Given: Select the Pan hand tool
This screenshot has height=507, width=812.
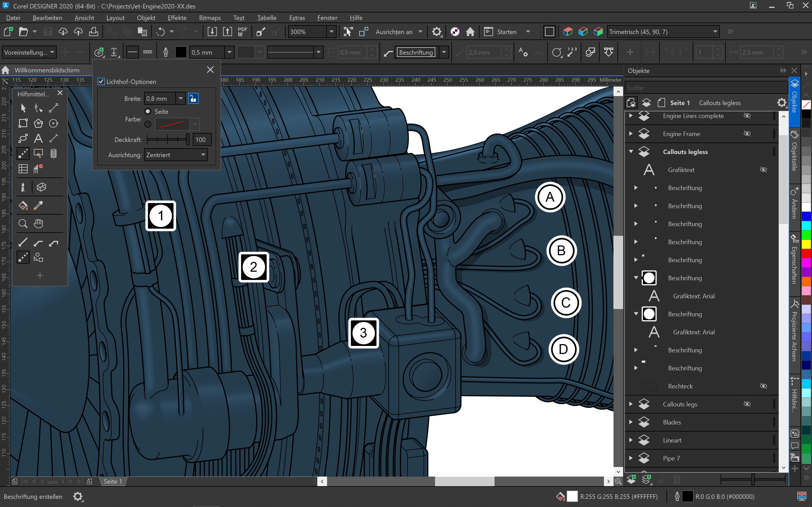Looking at the screenshot, I should pyautogui.click(x=38, y=223).
